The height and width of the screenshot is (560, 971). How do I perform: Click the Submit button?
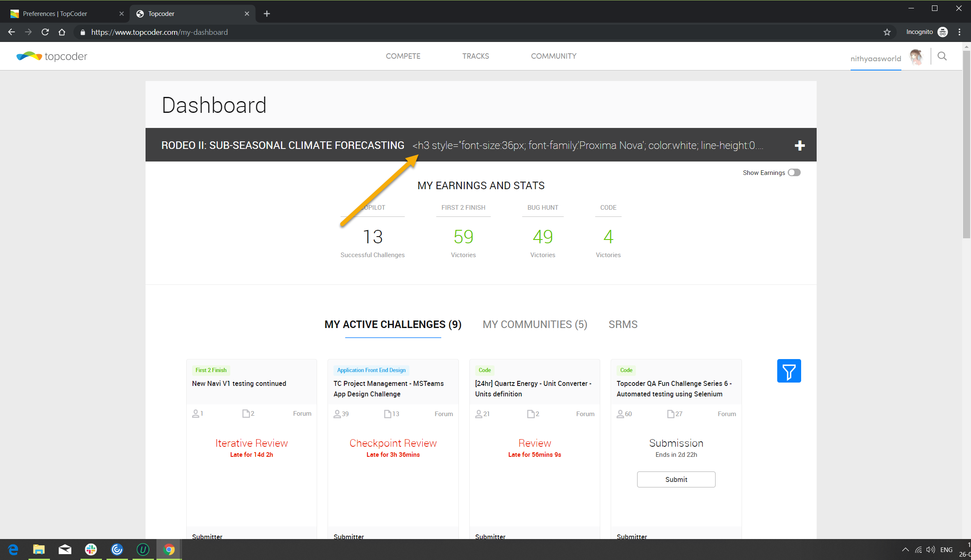tap(676, 479)
